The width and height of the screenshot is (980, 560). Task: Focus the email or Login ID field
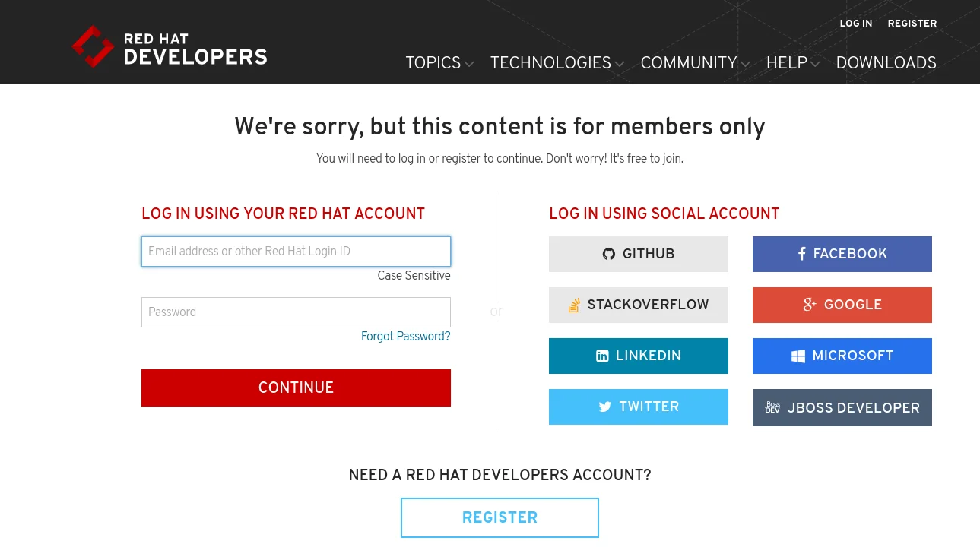[296, 252]
